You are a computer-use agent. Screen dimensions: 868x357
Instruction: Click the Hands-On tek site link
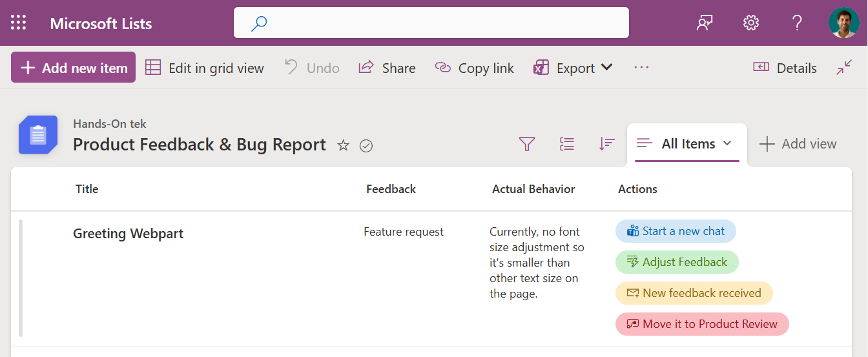tap(110, 124)
